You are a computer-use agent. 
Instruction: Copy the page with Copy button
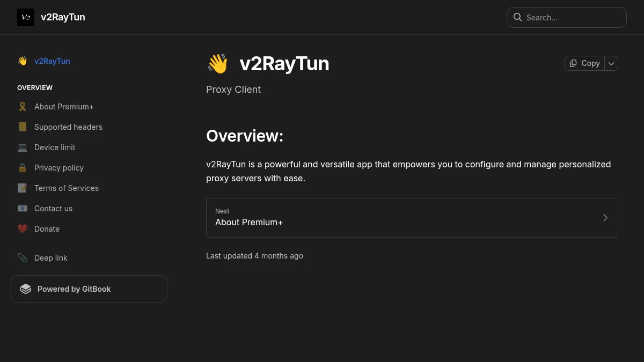click(x=584, y=63)
